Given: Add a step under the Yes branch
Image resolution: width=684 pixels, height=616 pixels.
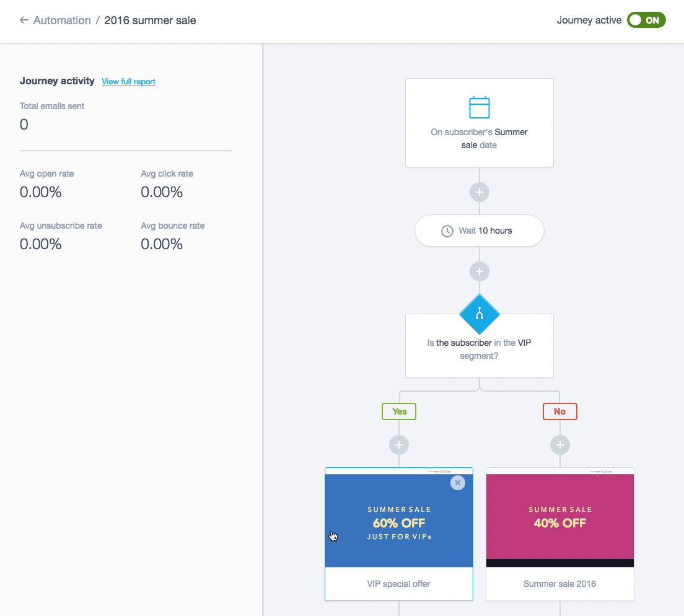Looking at the screenshot, I should (x=399, y=445).
